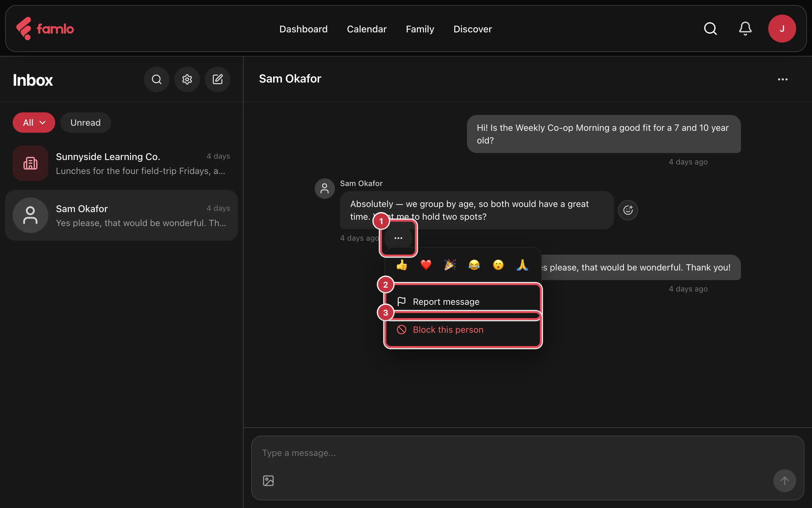The width and height of the screenshot is (812, 508).
Task: Open inbox settings gear
Action: pyautogui.click(x=187, y=79)
